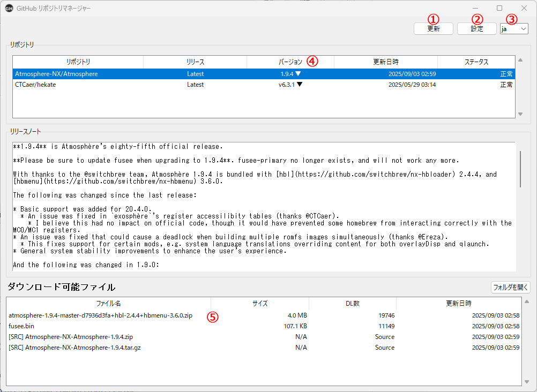Click file list scroll up arrow

point(527,301)
